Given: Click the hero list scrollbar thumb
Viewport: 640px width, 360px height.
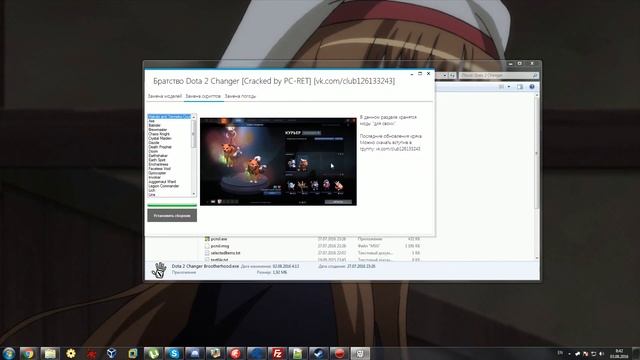Looking at the screenshot, I should point(194,133).
